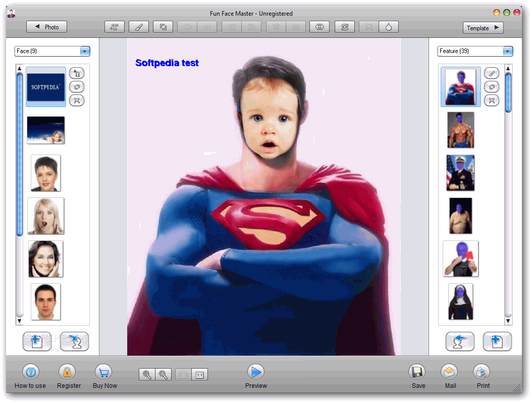This screenshot has height=403, width=532.
Task: Click the bring forward toolbar icon
Action: 276,27
